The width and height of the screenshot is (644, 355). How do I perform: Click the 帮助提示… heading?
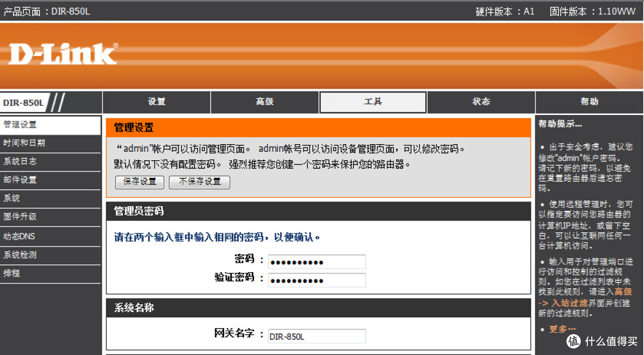[560, 123]
